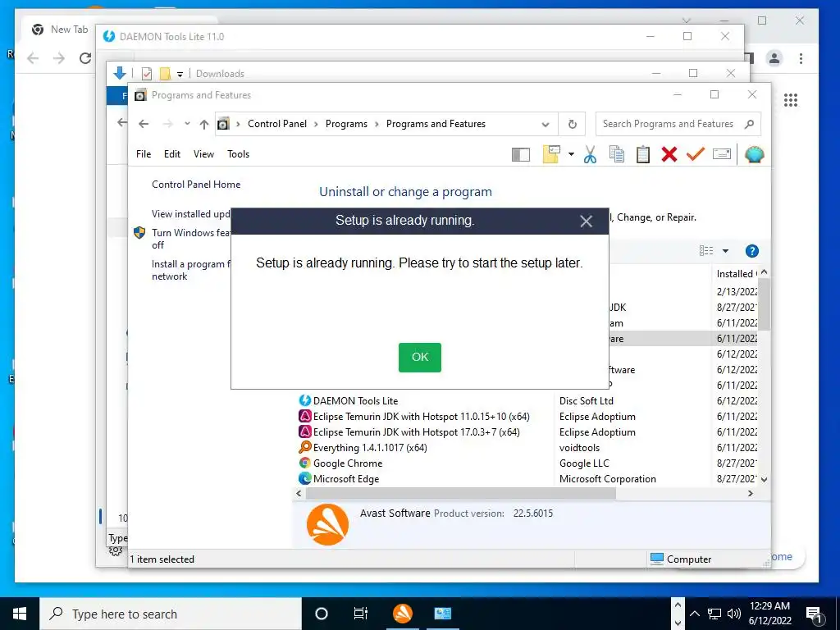Select the New Tab tab in Chrome
The width and height of the screenshot is (840, 630).
[x=59, y=30]
